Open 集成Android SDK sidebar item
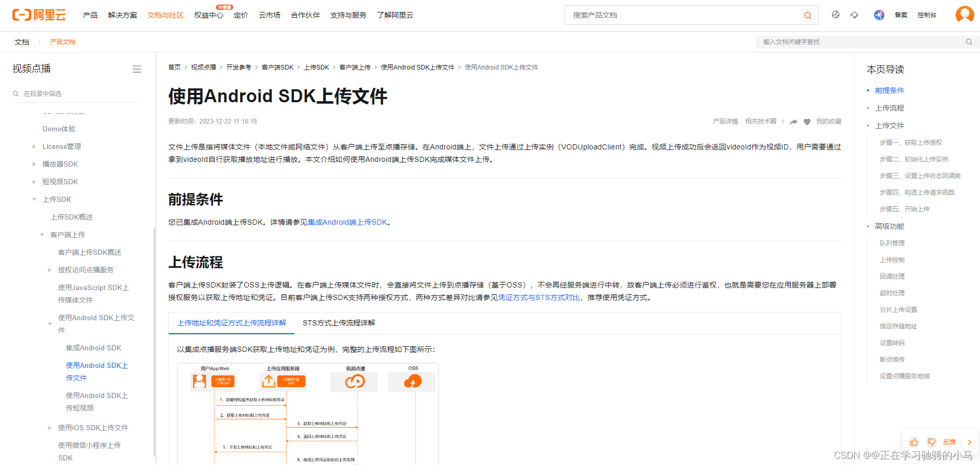Viewport: 980px width, 465px height. pos(93,348)
